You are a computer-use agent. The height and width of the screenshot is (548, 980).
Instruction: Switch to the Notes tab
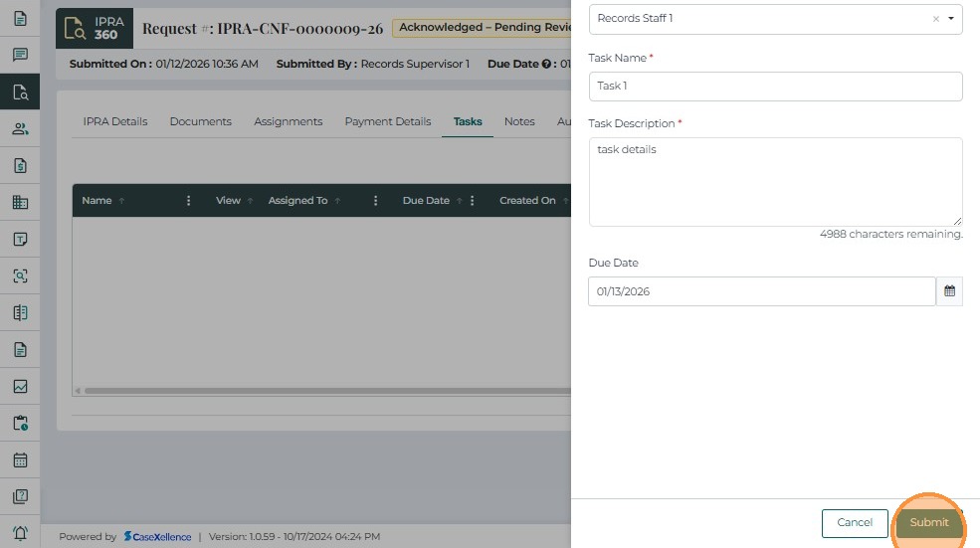(519, 121)
